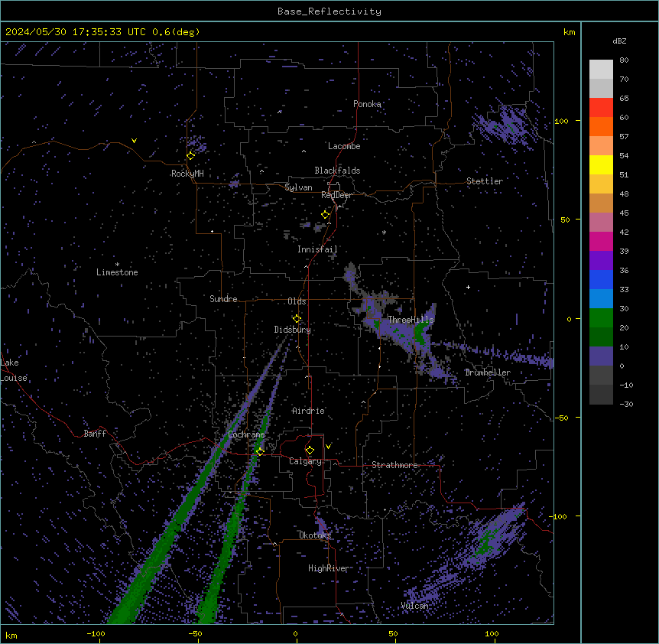Click the Didsbury town label
659x644 pixels.
coord(293,330)
